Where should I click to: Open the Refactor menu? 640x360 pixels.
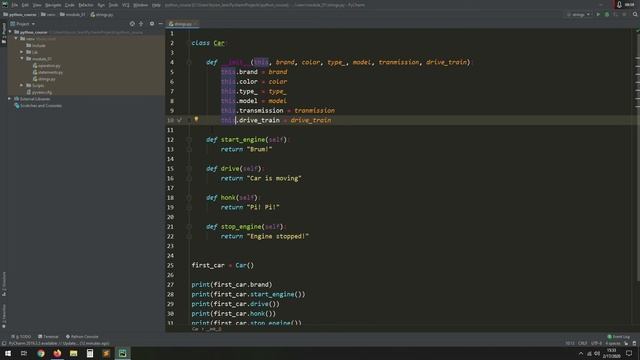click(86, 5)
